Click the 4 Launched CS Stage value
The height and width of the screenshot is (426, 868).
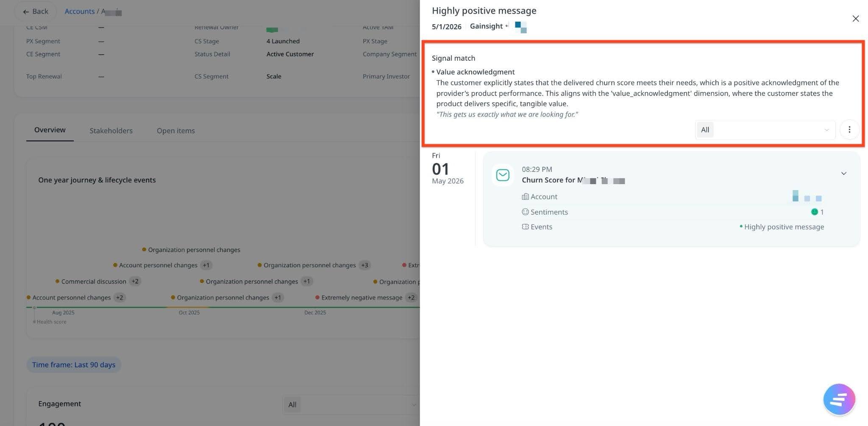(283, 41)
